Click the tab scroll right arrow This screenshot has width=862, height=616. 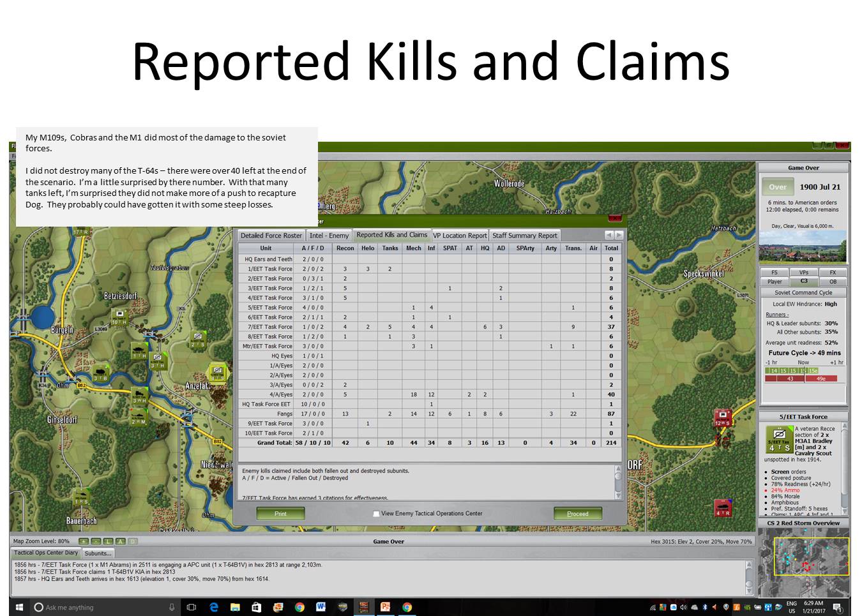tap(618, 235)
